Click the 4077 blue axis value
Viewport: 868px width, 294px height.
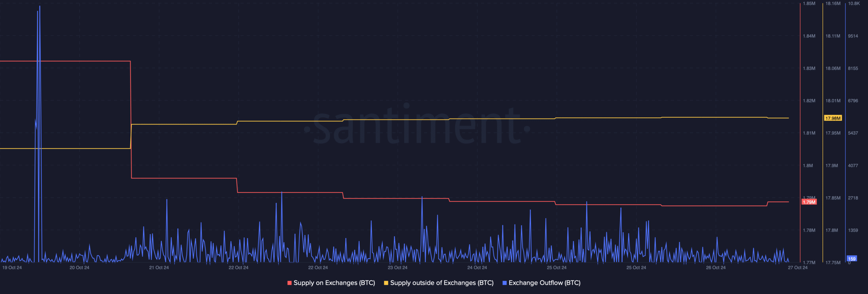pos(853,165)
